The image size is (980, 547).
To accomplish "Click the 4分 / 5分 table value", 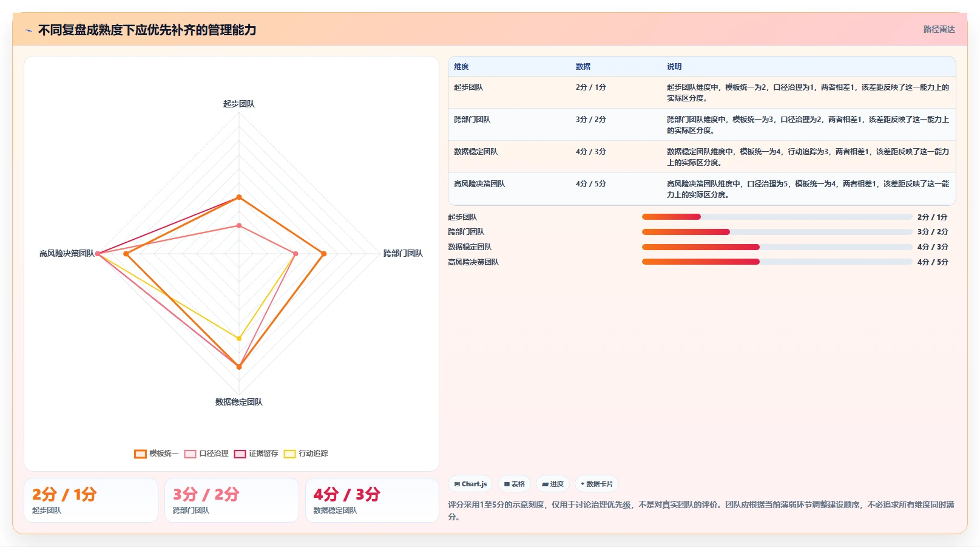I will (x=591, y=184).
